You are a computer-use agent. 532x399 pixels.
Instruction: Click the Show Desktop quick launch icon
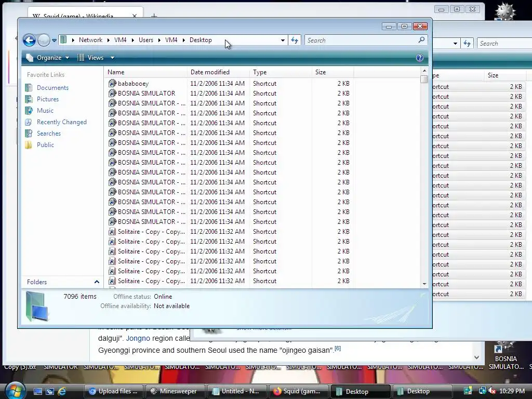click(x=37, y=391)
